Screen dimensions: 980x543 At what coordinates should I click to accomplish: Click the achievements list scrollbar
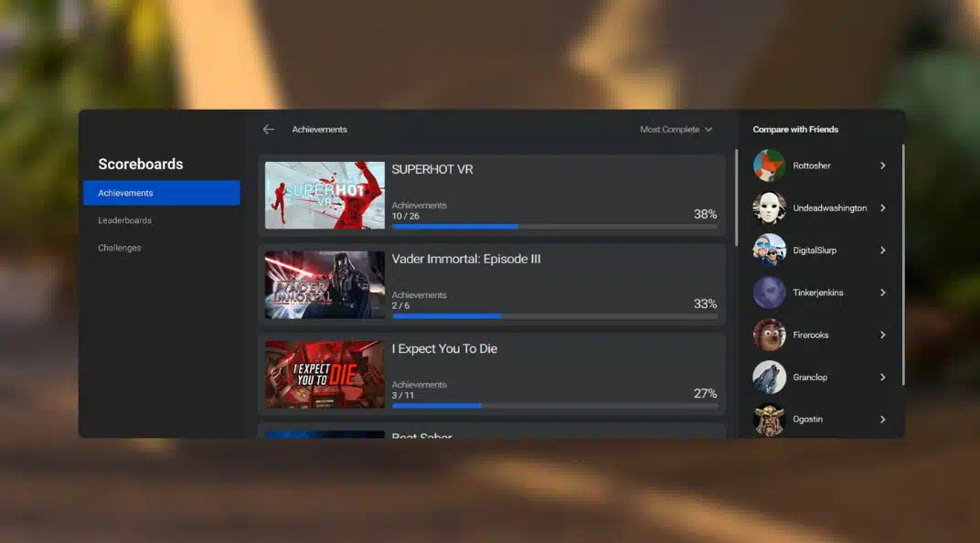pyautogui.click(x=736, y=197)
